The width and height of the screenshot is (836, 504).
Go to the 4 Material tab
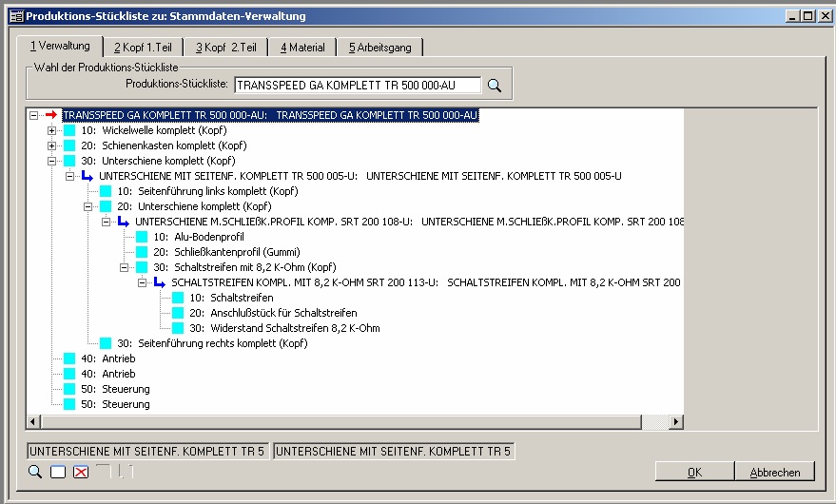click(302, 48)
